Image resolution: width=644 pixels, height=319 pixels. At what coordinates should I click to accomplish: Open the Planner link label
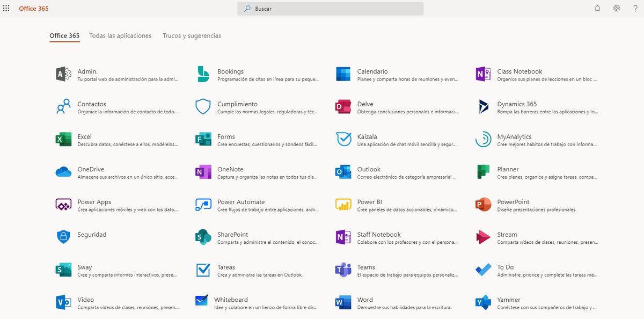point(508,169)
